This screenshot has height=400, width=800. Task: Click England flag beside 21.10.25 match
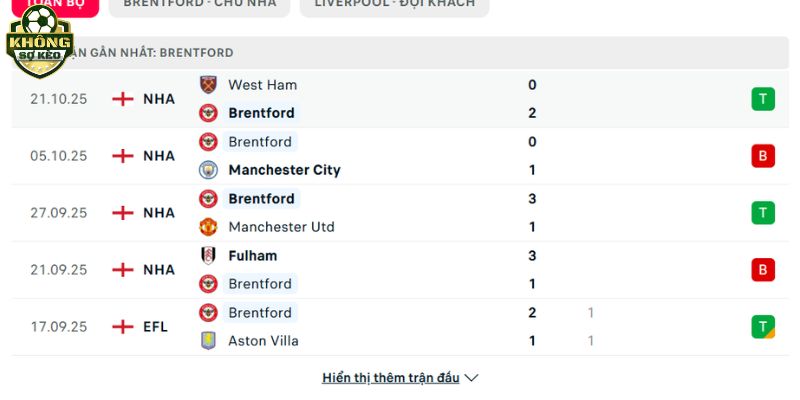tap(123, 99)
